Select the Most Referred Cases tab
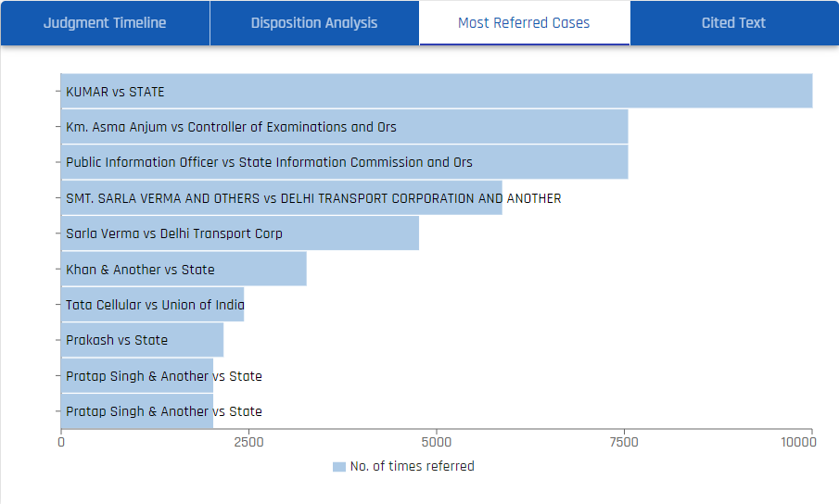The width and height of the screenshot is (839, 504). point(524,23)
